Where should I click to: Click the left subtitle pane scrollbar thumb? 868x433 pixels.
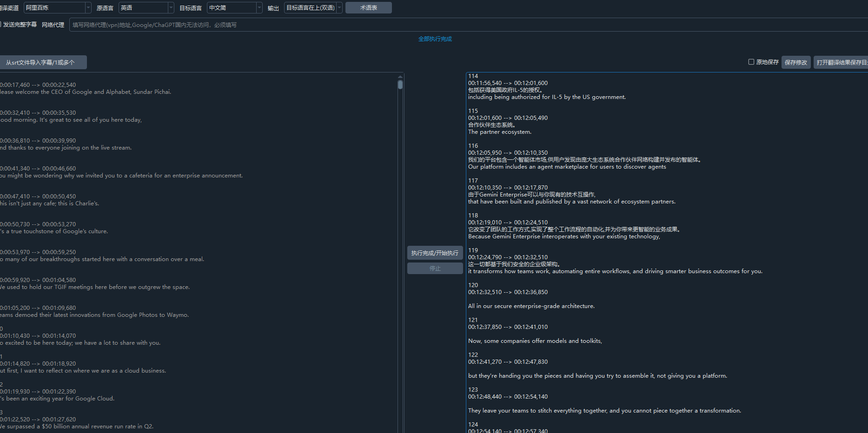[x=400, y=85]
